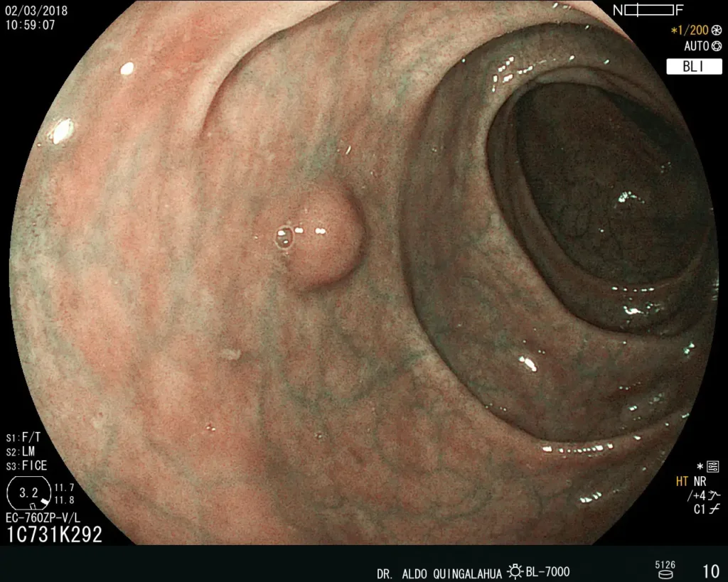Image resolution: width=728 pixels, height=582 pixels.
Task: Select the S3: FICE switch assignment
Action: pos(28,465)
